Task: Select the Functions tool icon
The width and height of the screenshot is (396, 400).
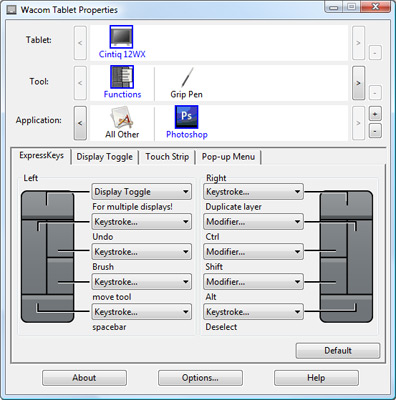Action: (122, 77)
